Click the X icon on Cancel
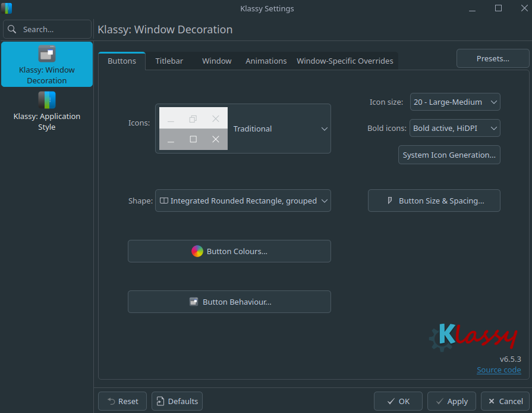This screenshot has width=532, height=413. pyautogui.click(x=492, y=401)
